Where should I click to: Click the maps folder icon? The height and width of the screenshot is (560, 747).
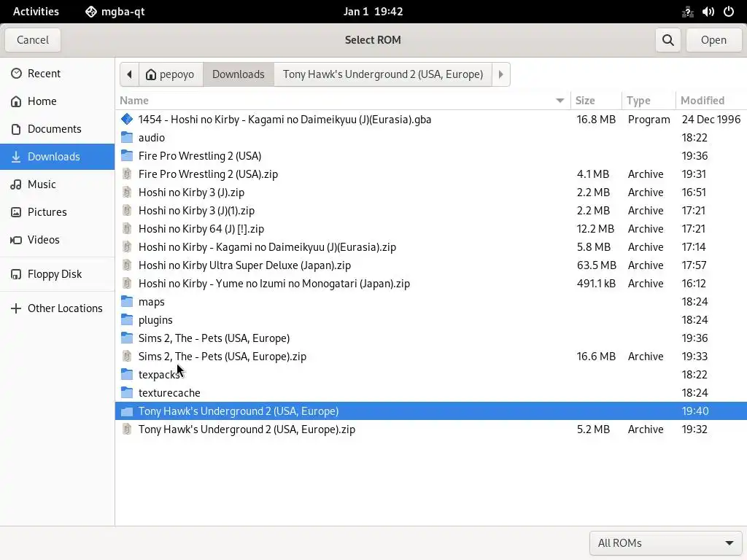coord(127,301)
